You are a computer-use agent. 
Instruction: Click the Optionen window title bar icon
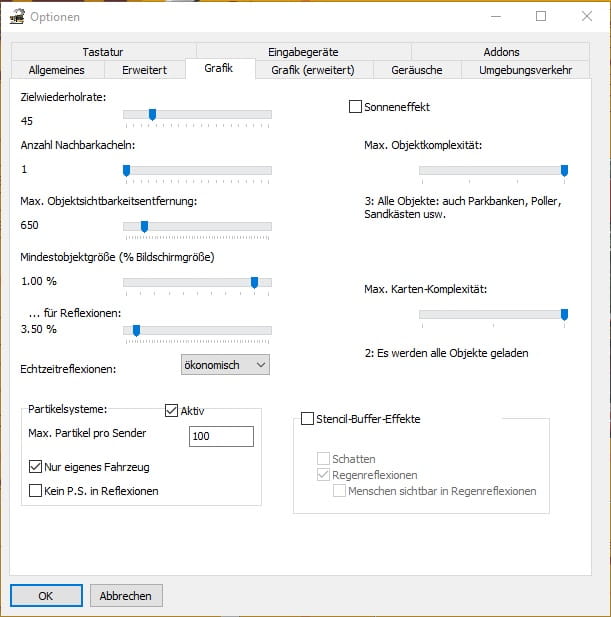16,16
